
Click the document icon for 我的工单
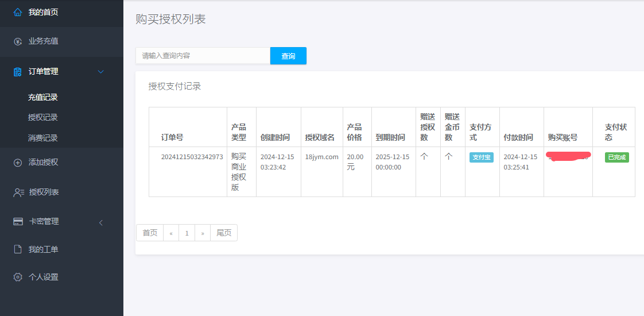pyautogui.click(x=18, y=249)
